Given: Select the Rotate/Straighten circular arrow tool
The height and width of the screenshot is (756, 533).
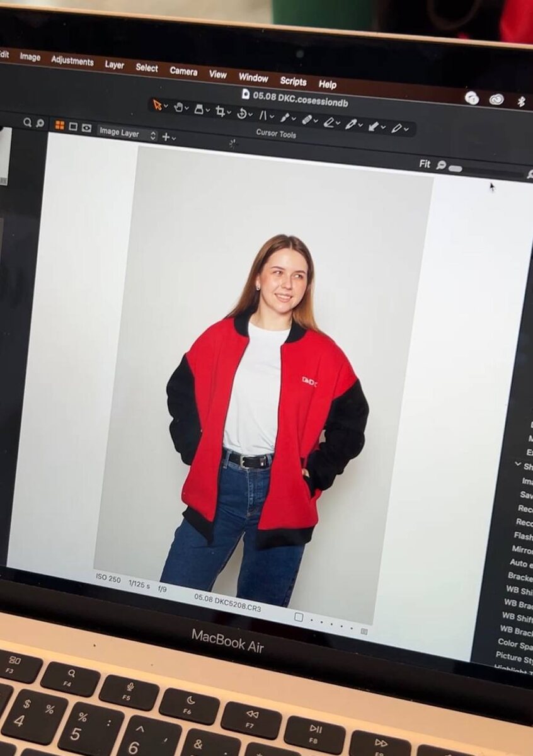Looking at the screenshot, I should click(x=241, y=113).
